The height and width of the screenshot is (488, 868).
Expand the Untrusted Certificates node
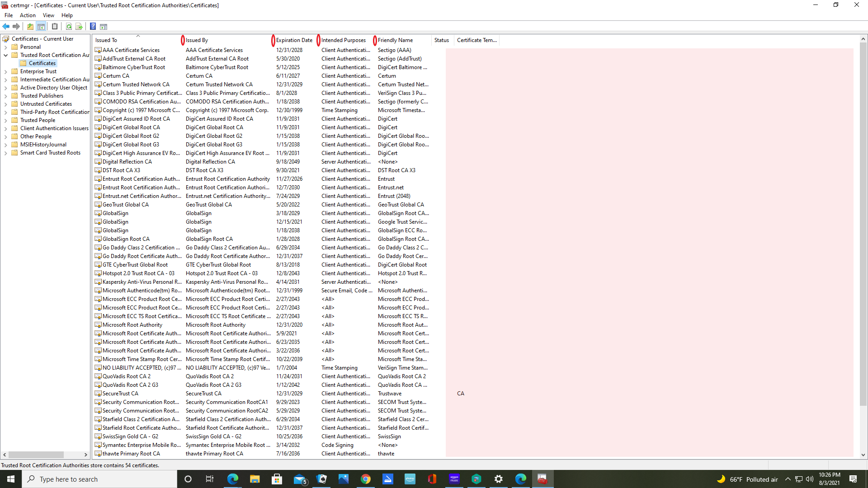pyautogui.click(x=5, y=104)
